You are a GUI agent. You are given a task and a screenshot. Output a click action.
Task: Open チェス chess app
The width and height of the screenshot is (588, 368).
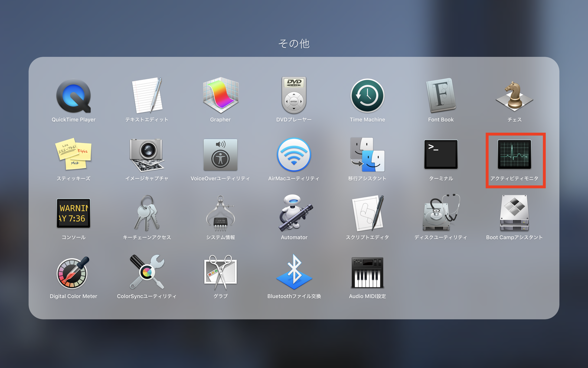coord(514,96)
